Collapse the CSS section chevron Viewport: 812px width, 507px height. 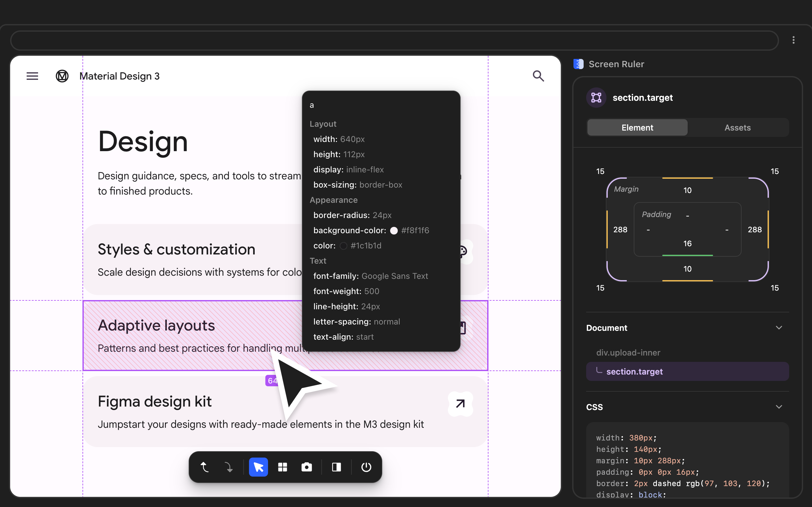pyautogui.click(x=779, y=407)
